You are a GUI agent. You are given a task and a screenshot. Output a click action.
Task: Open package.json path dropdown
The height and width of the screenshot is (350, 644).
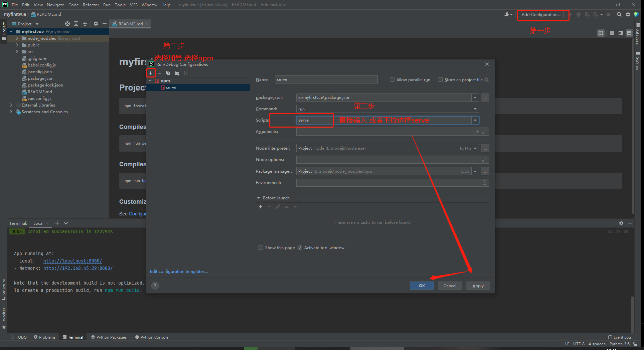point(475,98)
